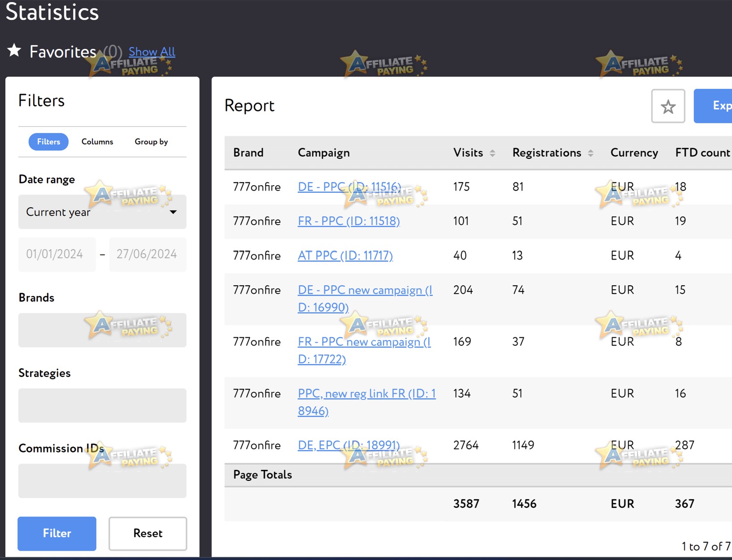Open PPC, new reg link FR campaign
Screen dimensions: 732x560
click(x=367, y=402)
